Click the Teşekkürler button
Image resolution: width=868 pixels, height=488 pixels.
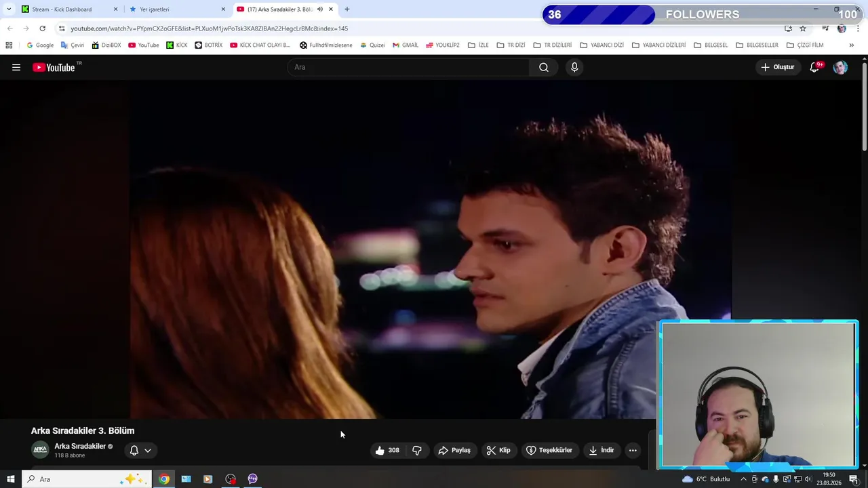pyautogui.click(x=549, y=450)
